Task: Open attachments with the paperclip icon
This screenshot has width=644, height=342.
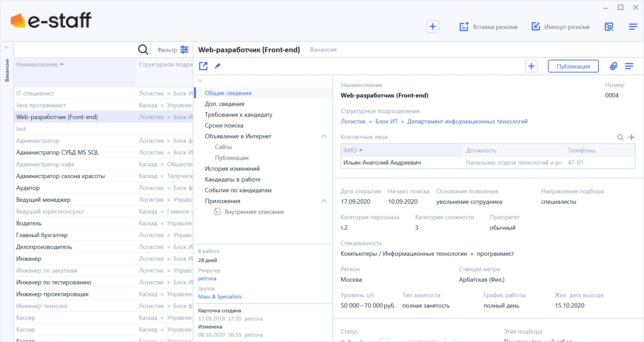Action: (614, 66)
